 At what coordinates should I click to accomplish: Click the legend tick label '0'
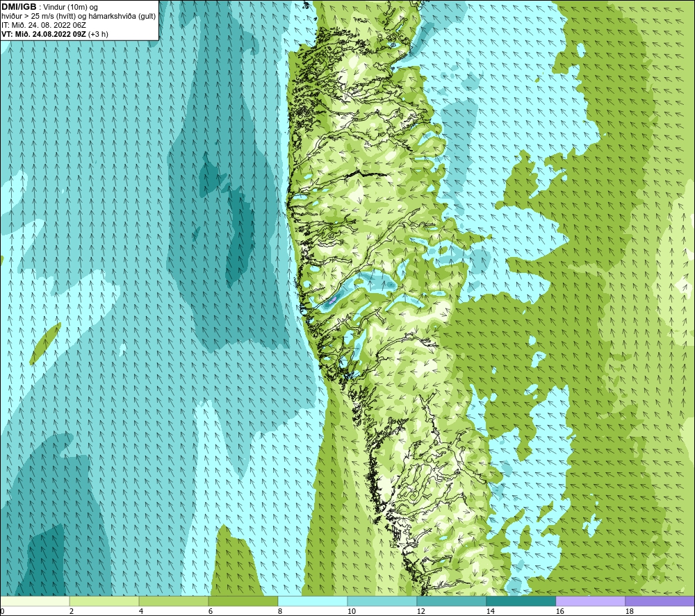3,612
